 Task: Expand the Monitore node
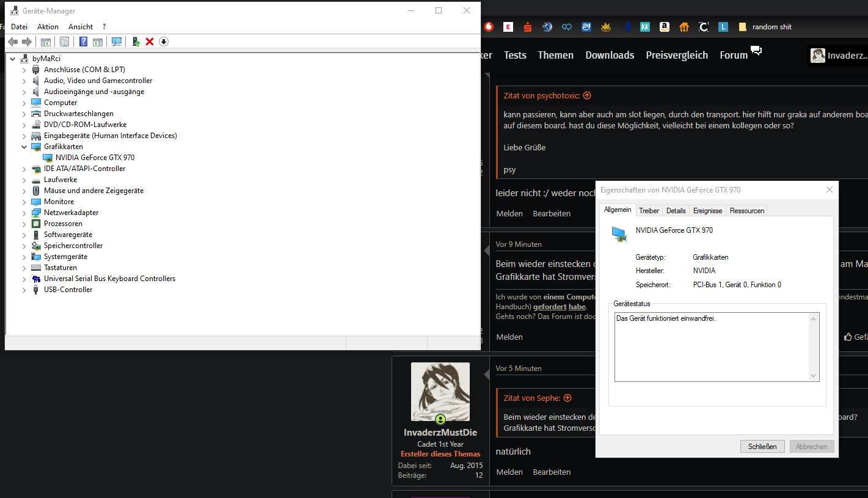click(24, 202)
